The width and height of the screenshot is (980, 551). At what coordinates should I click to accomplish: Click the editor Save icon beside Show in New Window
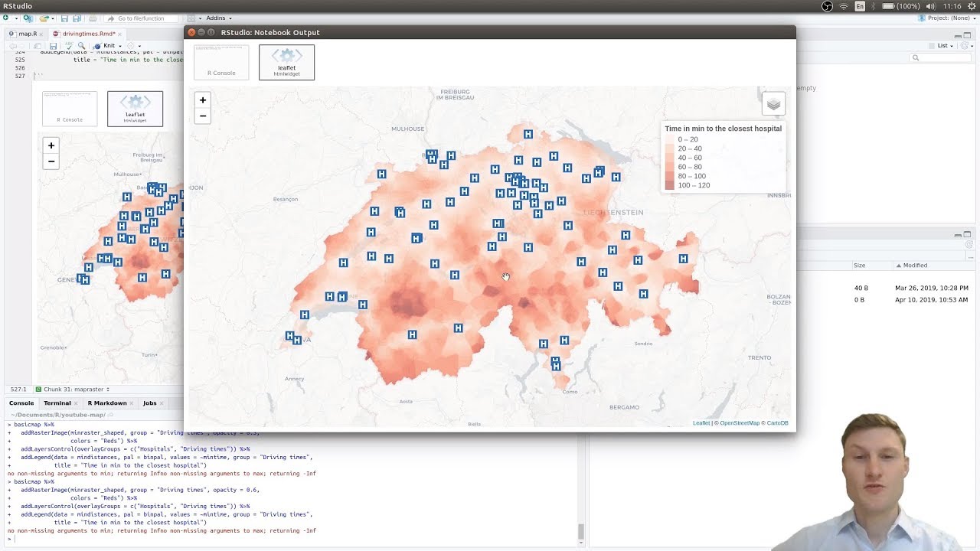coord(53,46)
